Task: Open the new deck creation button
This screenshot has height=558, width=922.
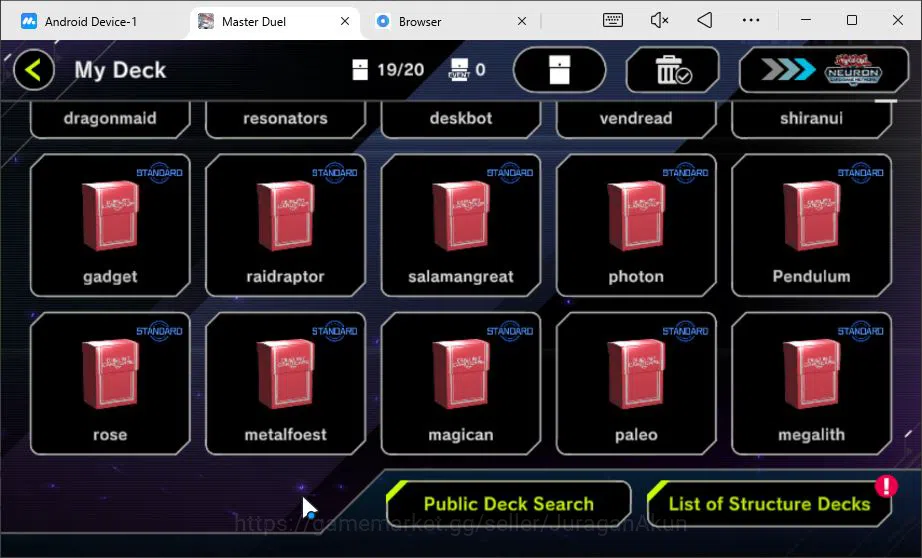Action: click(x=559, y=70)
